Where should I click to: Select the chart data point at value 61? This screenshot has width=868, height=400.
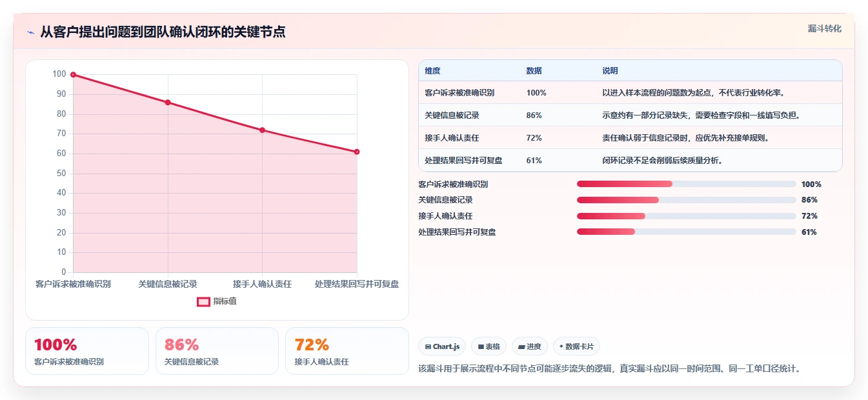coord(357,152)
